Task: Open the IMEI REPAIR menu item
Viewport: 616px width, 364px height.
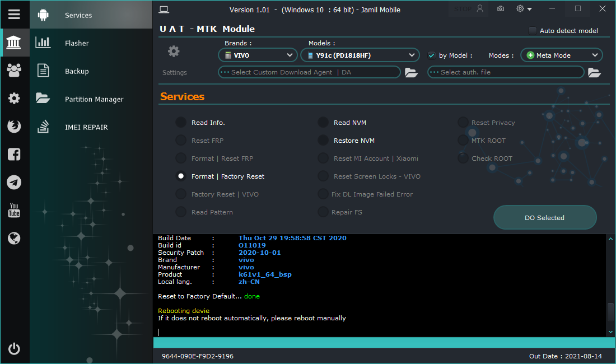Action: point(91,127)
